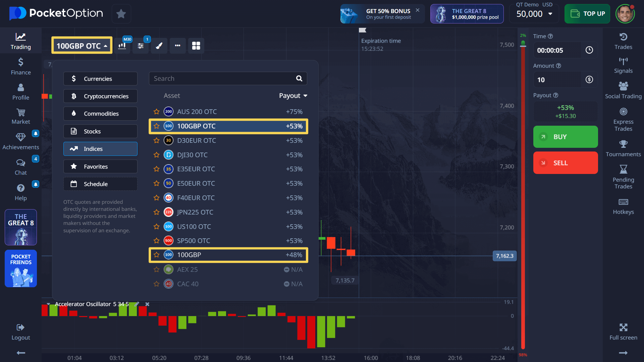Select the Cryptocurrencies category
Image resolution: width=644 pixels, height=362 pixels.
[x=100, y=96]
